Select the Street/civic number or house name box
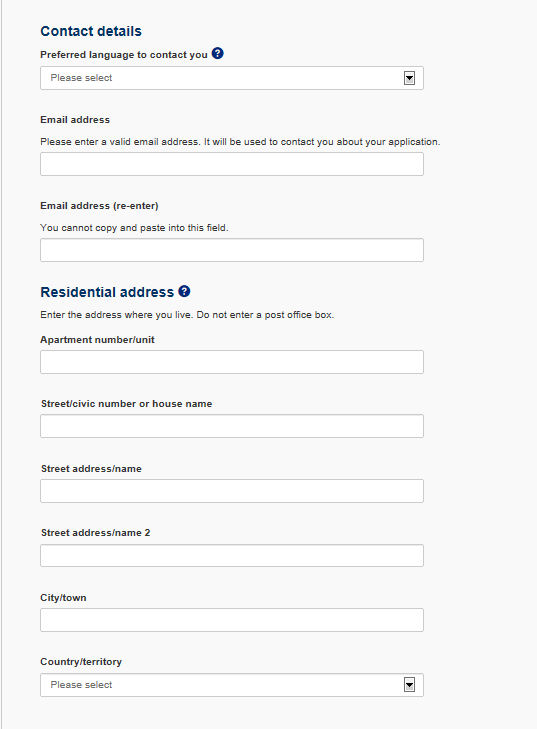Viewport: 537px width, 729px height. (232, 426)
